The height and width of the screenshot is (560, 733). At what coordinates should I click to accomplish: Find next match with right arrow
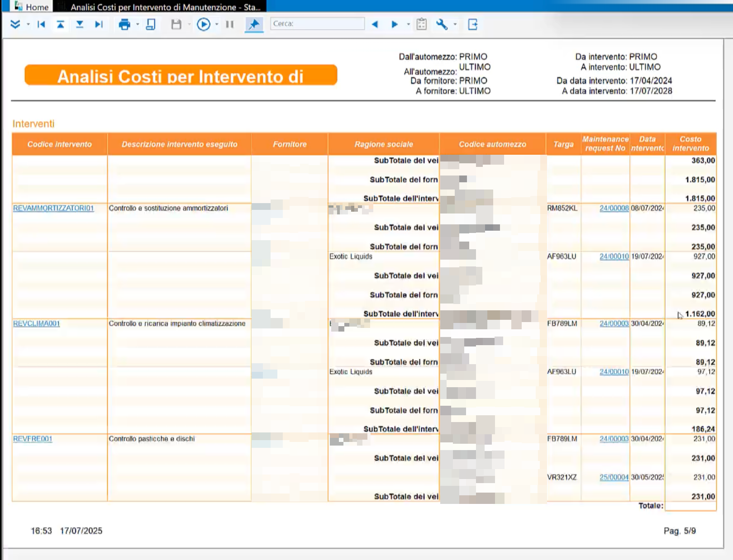[395, 24]
